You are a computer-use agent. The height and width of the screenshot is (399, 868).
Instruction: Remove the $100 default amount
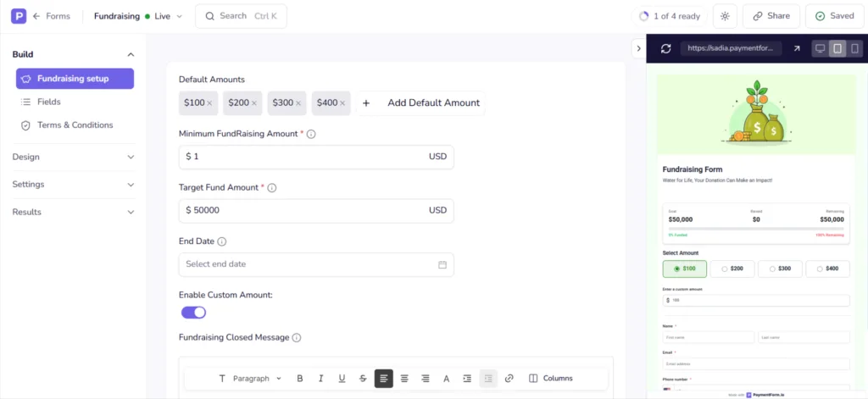pyautogui.click(x=209, y=103)
